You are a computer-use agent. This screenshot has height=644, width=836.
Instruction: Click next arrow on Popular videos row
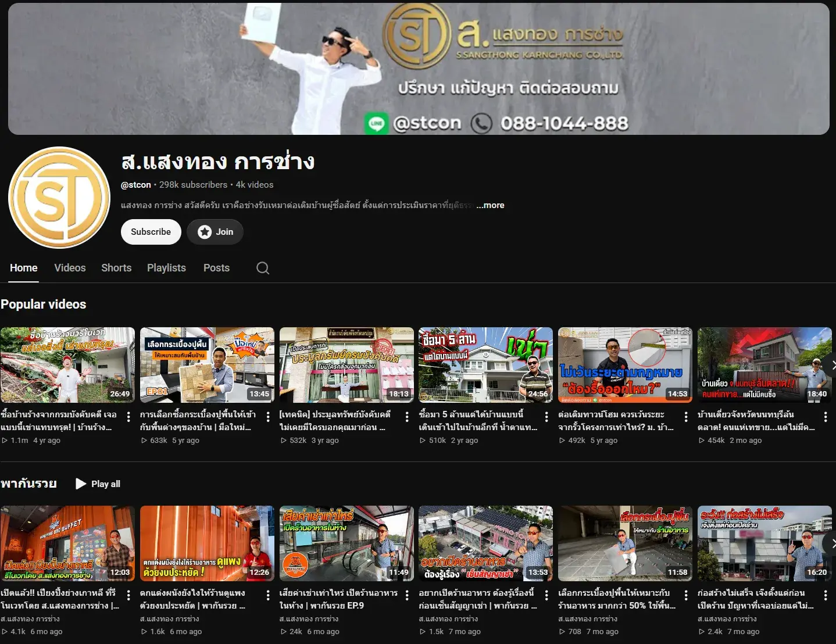[831, 365]
